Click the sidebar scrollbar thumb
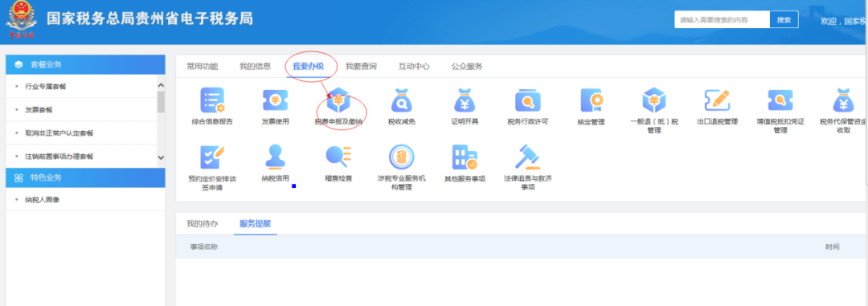The image size is (868, 306). [161, 102]
